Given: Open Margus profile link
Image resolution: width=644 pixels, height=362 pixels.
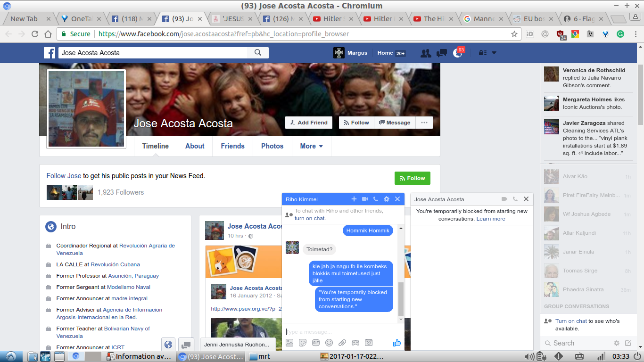Looking at the screenshot, I should point(351,53).
